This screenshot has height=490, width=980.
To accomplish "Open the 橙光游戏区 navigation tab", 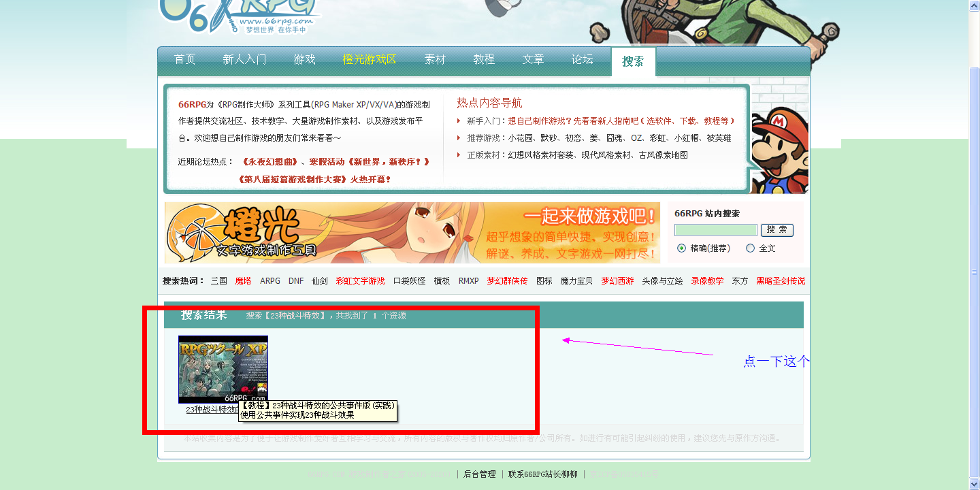I will click(370, 59).
